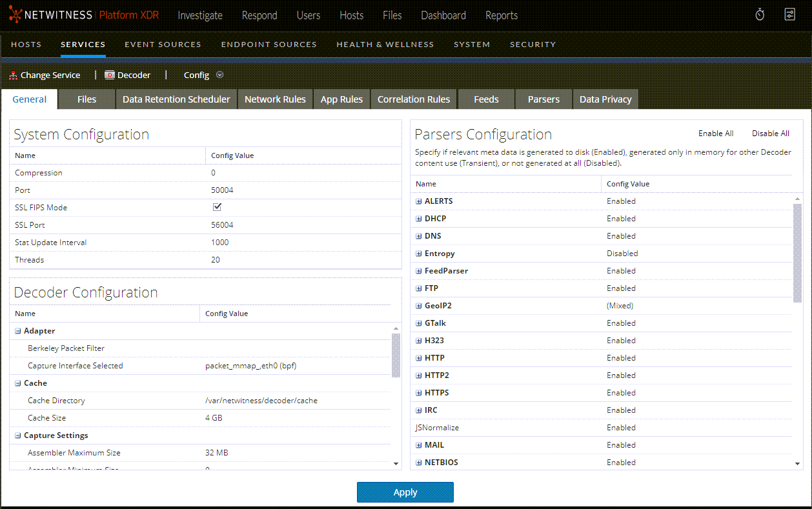Expand the ALERTS parser entry

click(x=418, y=201)
